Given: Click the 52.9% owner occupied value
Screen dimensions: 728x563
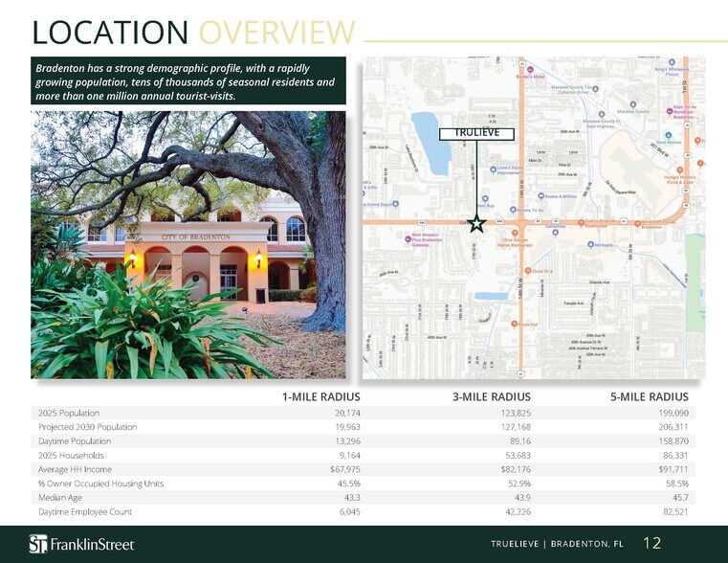Looking at the screenshot, I should pos(519,484).
